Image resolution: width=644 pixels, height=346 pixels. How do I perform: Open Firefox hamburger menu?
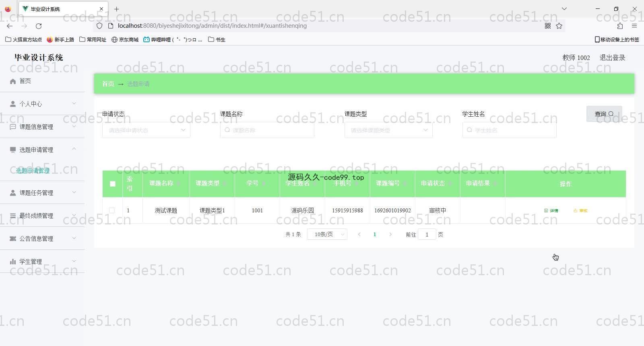tap(634, 26)
